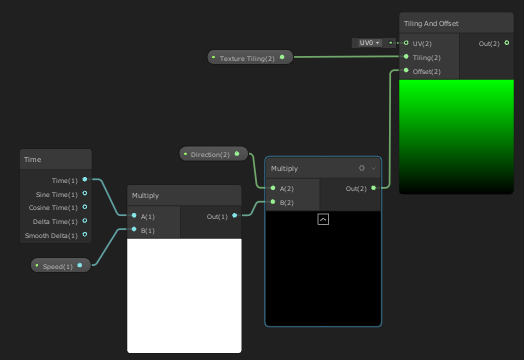The width and height of the screenshot is (524, 360).
Task: Select the Speed(1) property node
Action: (x=61, y=265)
